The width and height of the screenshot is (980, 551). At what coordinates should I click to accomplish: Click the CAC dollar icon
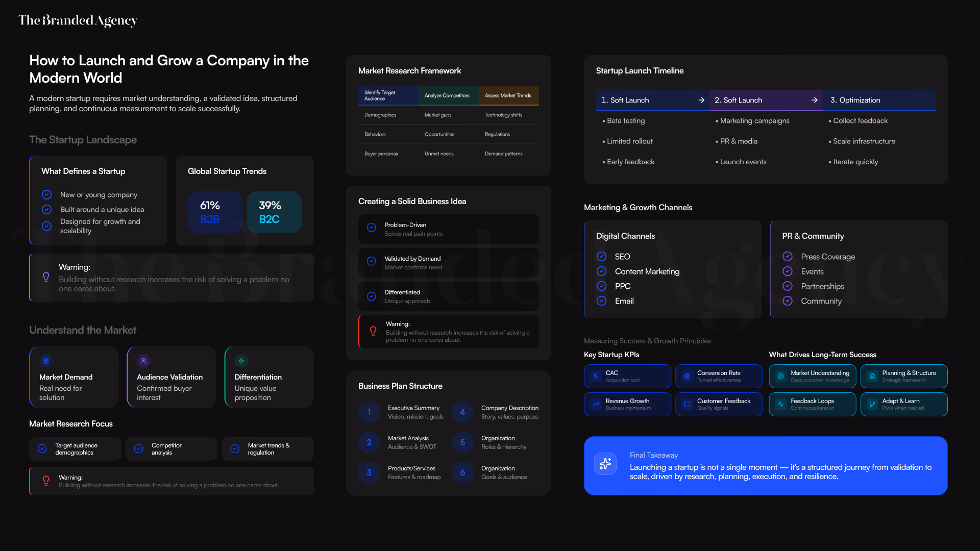[596, 376]
